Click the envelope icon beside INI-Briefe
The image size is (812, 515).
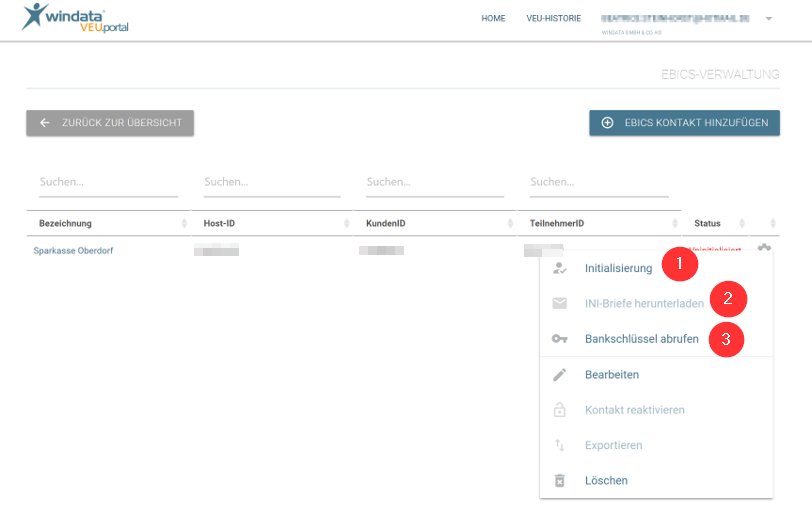559,303
